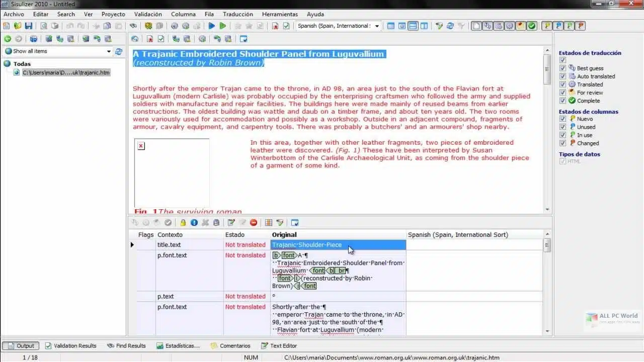Click the Estado column header

point(247,235)
